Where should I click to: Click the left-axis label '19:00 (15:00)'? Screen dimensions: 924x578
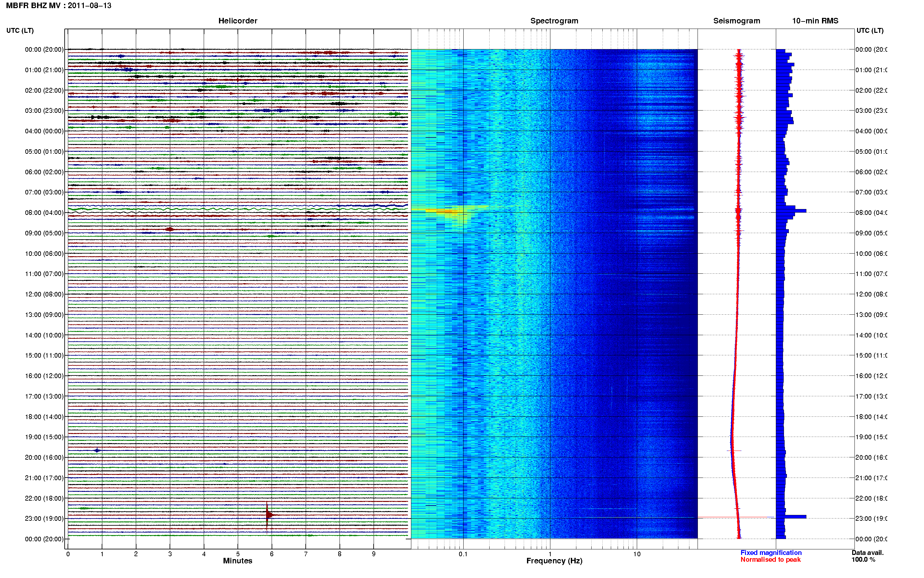click(x=44, y=437)
